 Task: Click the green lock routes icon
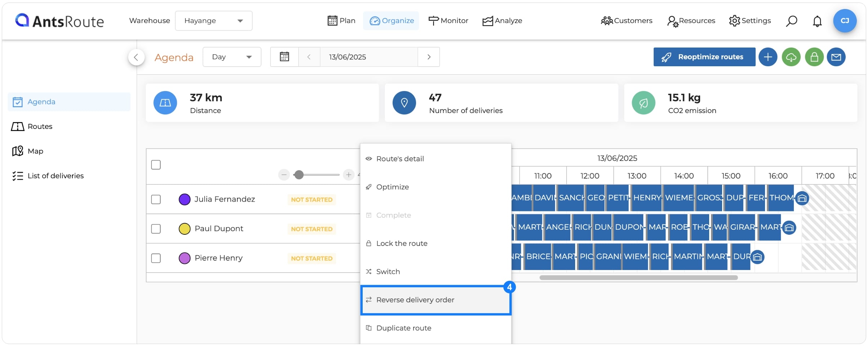point(814,57)
